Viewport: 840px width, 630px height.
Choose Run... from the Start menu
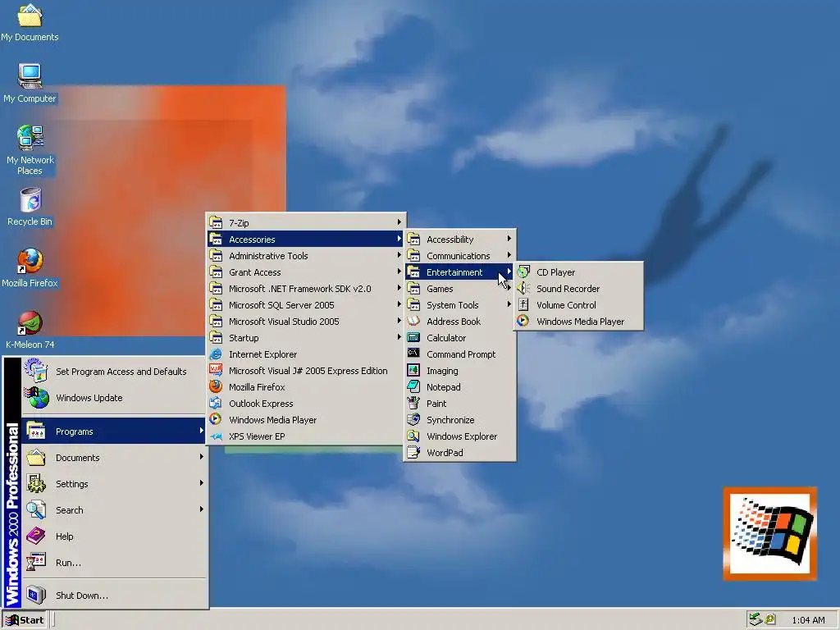[114, 563]
